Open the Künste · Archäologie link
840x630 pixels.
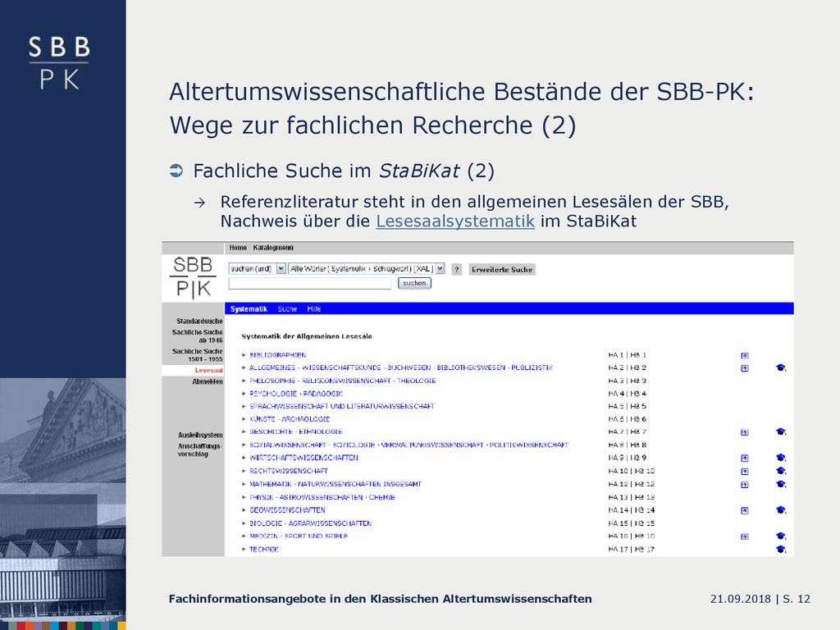point(290,419)
